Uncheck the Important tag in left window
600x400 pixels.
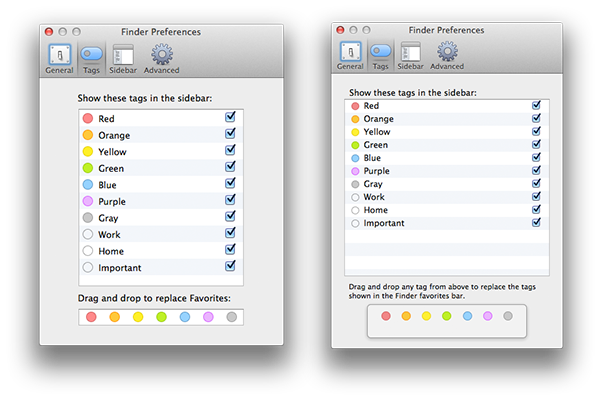[x=230, y=266]
